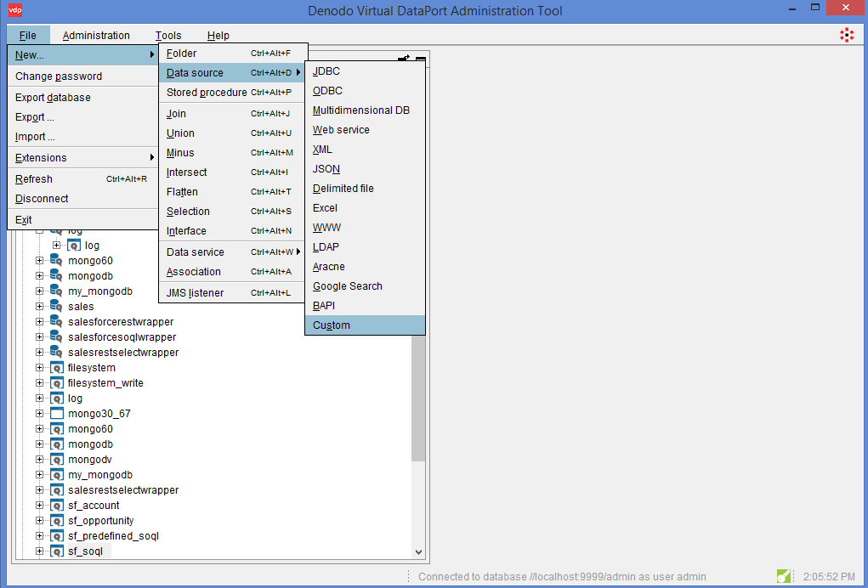Viewport: 868px width, 588px height.
Task: Select Folder in New submenu
Action: (x=232, y=53)
